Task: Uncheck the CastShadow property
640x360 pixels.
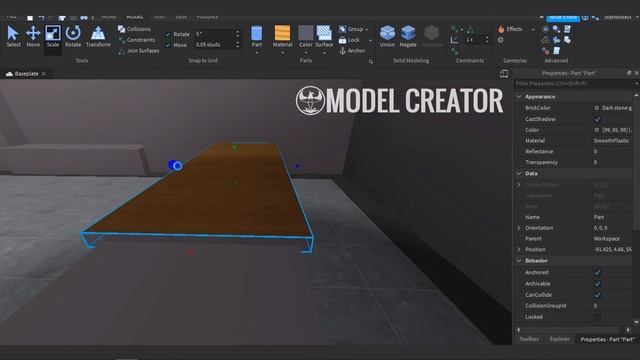Action: click(597, 119)
